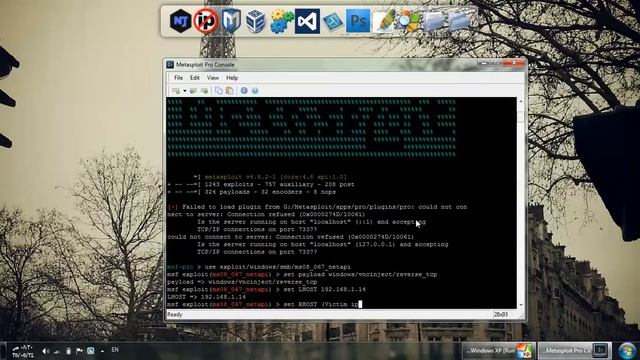This screenshot has width=640, height=360.
Task: Click the volume speaker tray icon
Action: point(45,351)
